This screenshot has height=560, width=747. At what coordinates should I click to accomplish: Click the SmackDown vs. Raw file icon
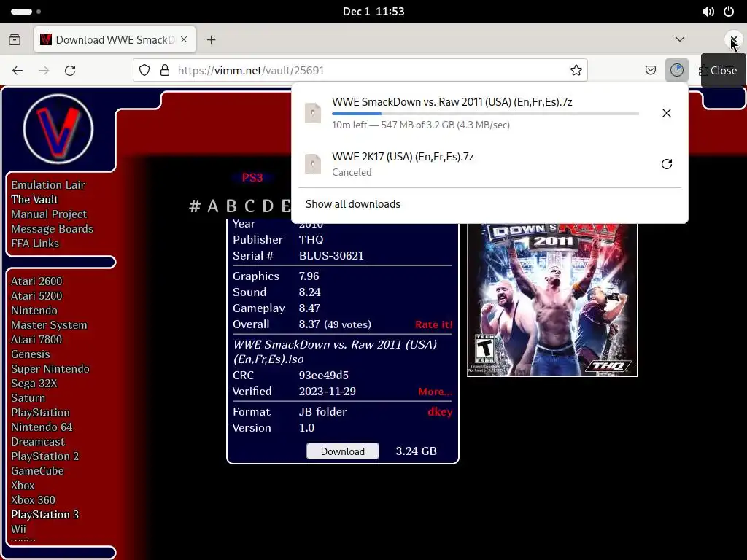point(313,113)
